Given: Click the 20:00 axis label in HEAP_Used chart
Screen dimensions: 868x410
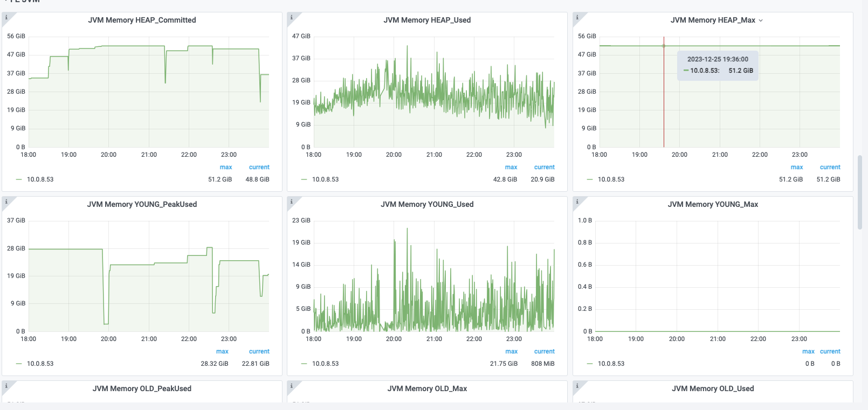Looking at the screenshot, I should click(394, 155).
